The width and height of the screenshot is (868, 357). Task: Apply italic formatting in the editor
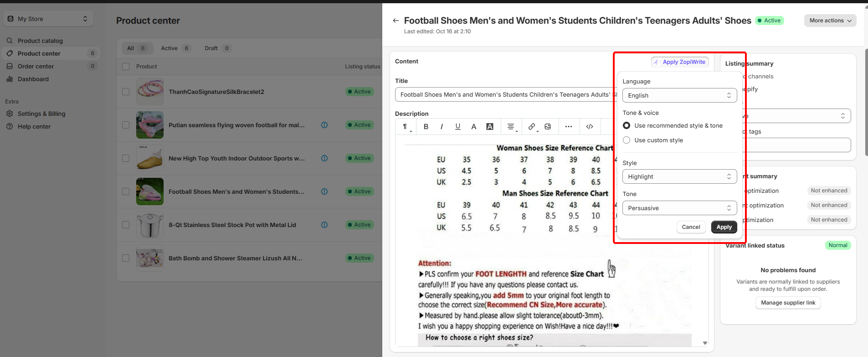442,127
